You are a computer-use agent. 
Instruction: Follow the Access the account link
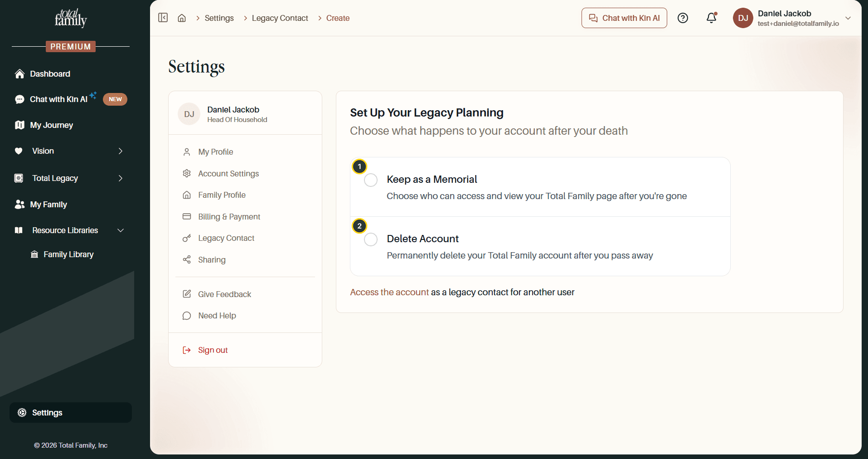[389, 292]
